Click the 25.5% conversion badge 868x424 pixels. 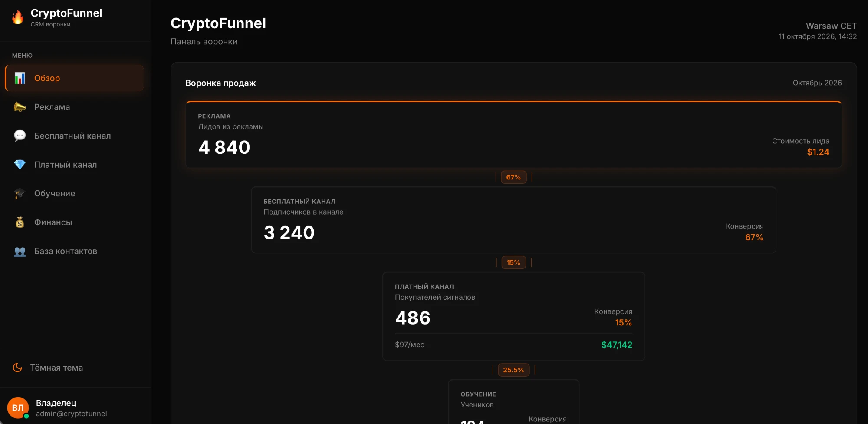[513, 370]
